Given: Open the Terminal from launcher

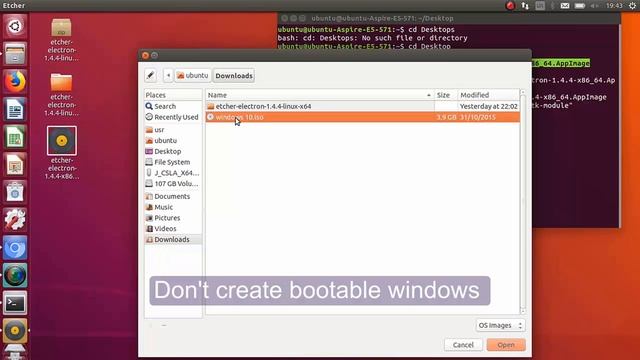Looking at the screenshot, I should tap(15, 303).
